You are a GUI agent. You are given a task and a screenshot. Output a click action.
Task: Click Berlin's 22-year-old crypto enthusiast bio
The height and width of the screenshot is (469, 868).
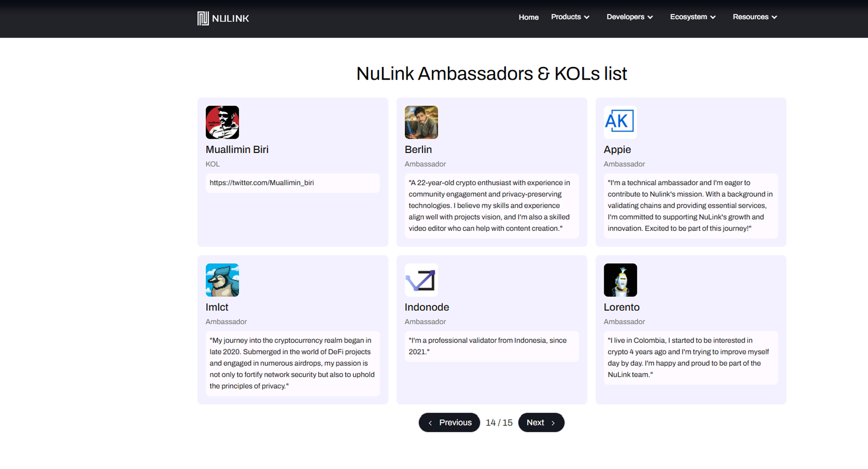(490, 206)
